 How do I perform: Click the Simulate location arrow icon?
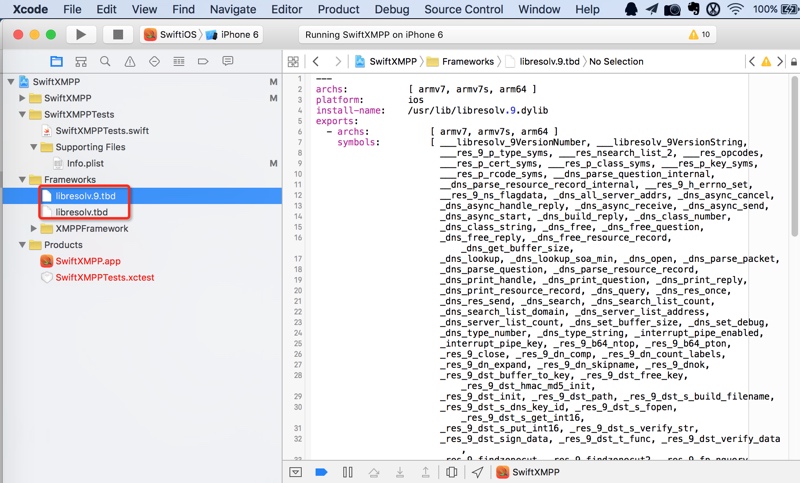pyautogui.click(x=478, y=472)
